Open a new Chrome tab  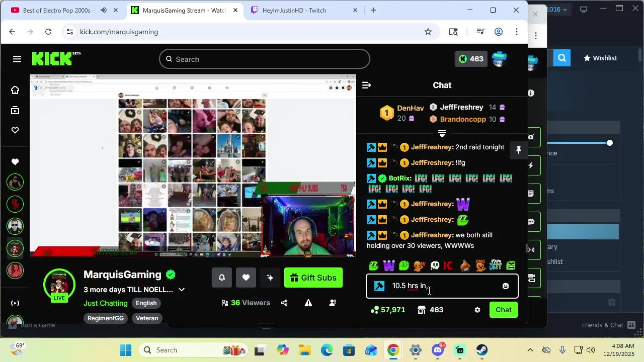[x=373, y=10]
